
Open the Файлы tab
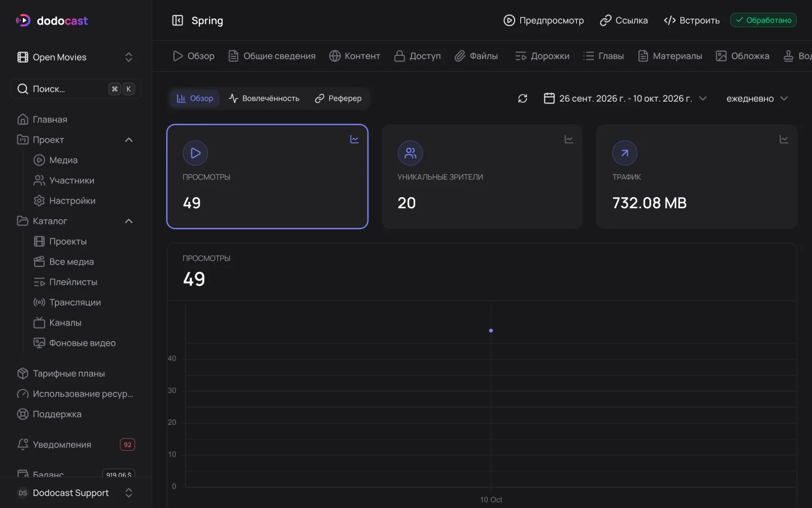tap(476, 56)
